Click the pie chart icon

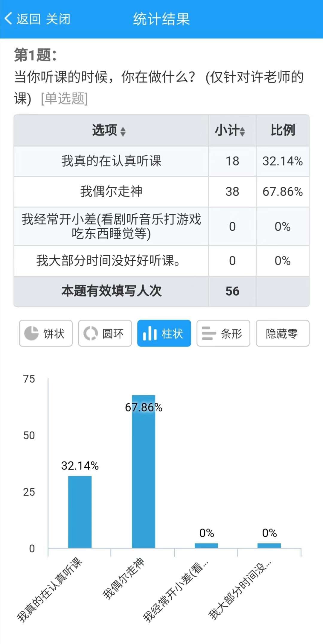[x=31, y=333]
